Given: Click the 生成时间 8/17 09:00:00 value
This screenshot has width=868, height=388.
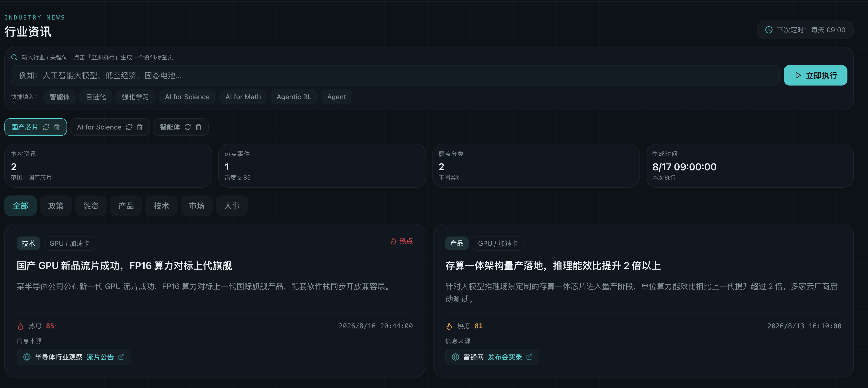Looking at the screenshot, I should (x=684, y=167).
